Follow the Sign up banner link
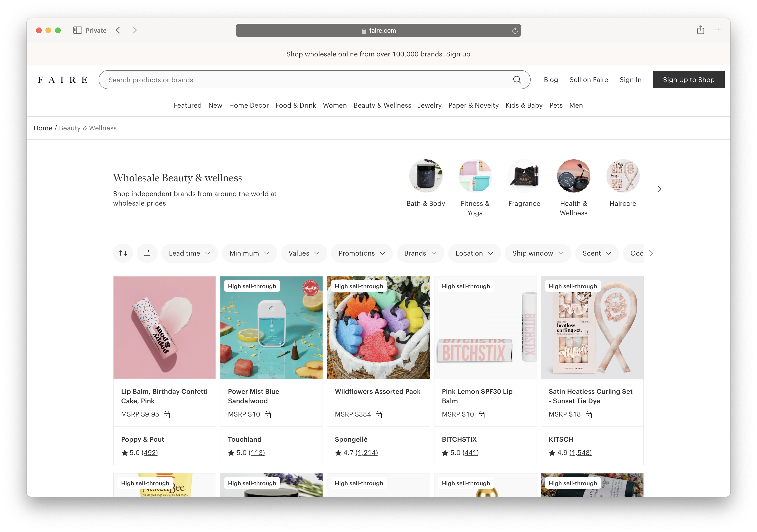The image size is (757, 532). click(x=458, y=54)
